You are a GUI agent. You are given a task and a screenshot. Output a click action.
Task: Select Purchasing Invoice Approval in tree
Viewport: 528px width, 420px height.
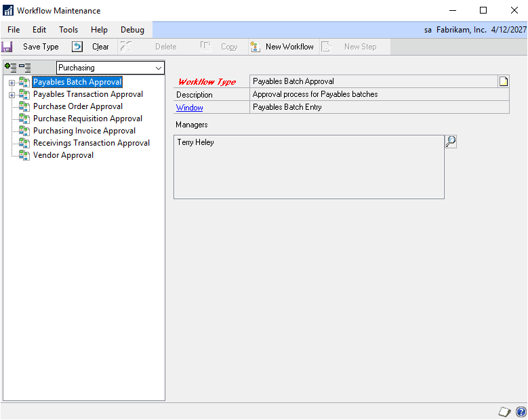point(84,131)
